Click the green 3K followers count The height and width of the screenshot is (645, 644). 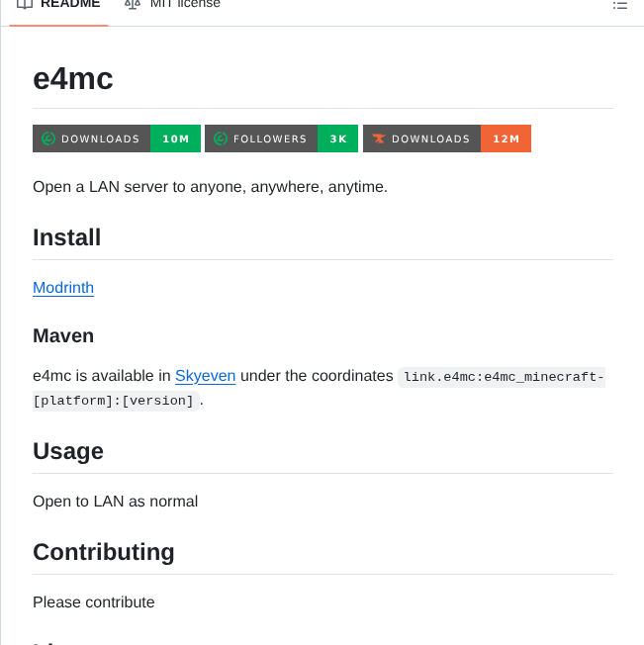click(x=337, y=138)
